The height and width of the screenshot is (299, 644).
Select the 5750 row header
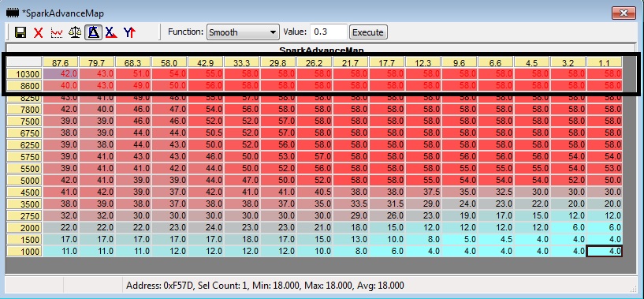coord(24,157)
